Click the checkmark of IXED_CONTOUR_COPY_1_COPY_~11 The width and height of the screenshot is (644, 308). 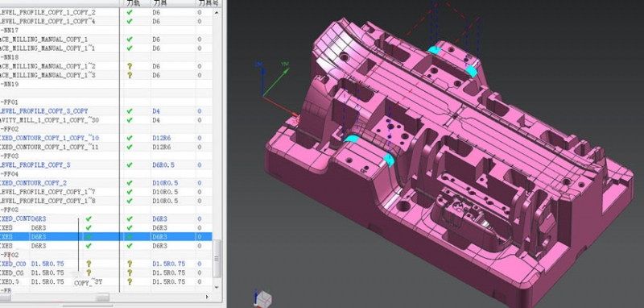pos(130,148)
